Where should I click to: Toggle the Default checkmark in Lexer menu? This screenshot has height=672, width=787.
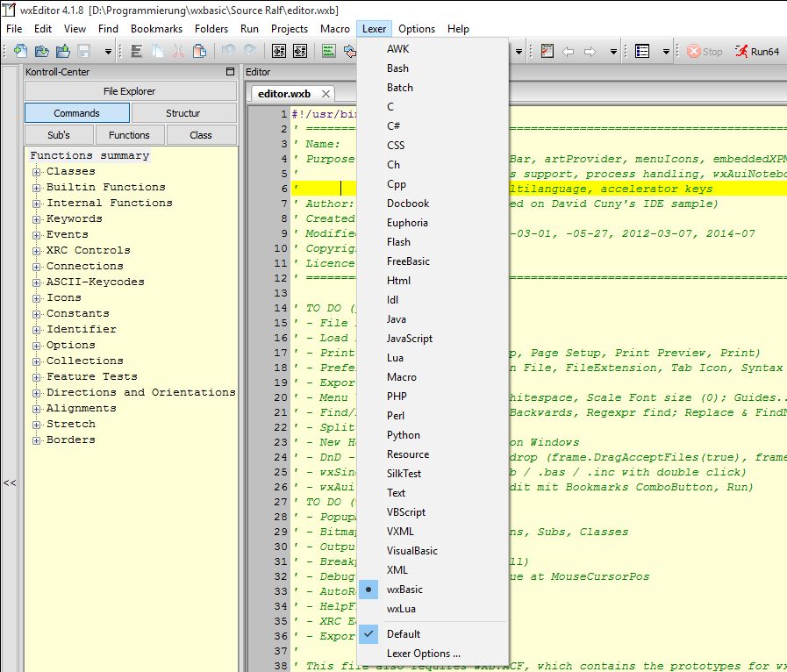click(x=404, y=633)
